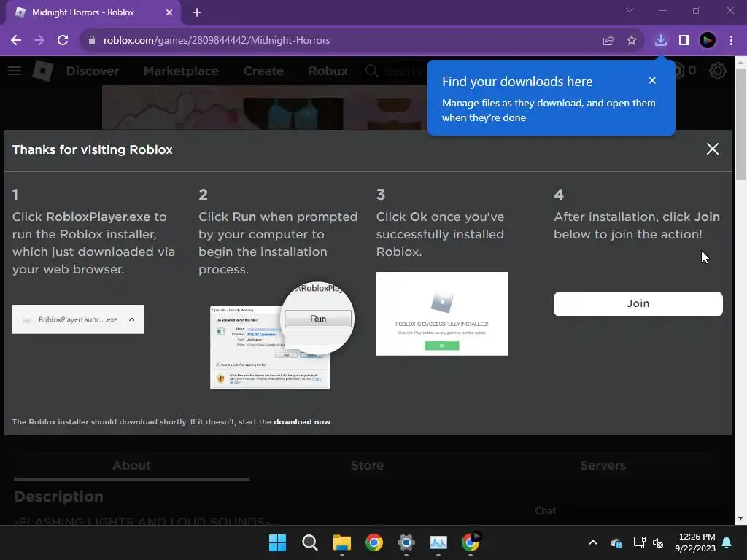Switch to the Store tab
This screenshot has height=560, width=747.
[367, 466]
